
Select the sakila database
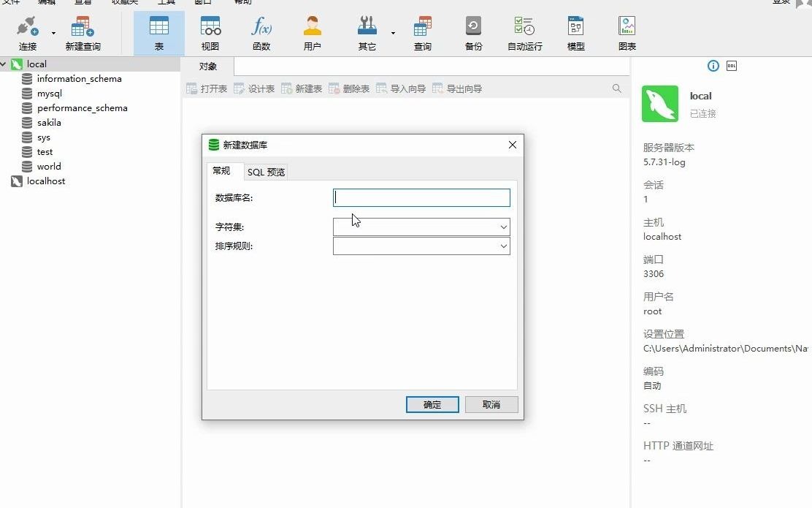coord(49,122)
